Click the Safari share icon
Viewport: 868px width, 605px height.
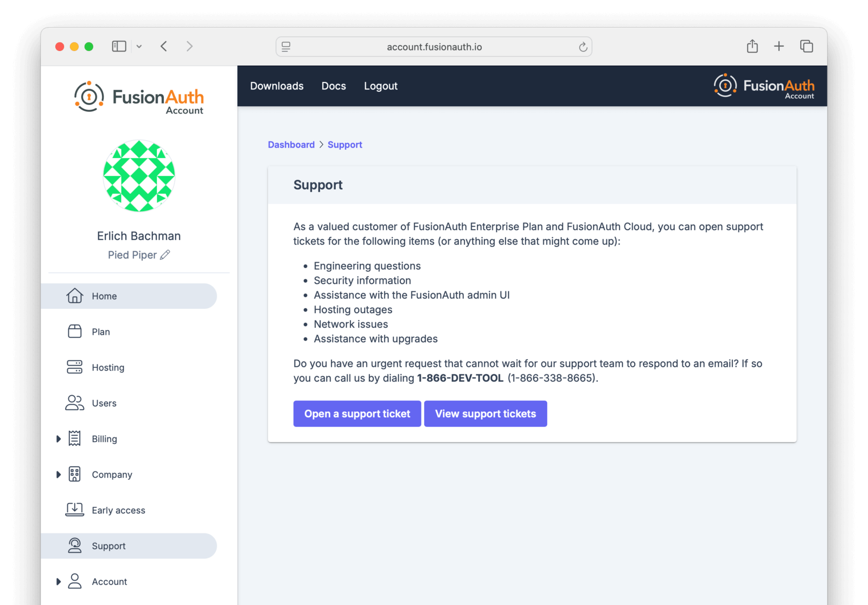tap(752, 47)
